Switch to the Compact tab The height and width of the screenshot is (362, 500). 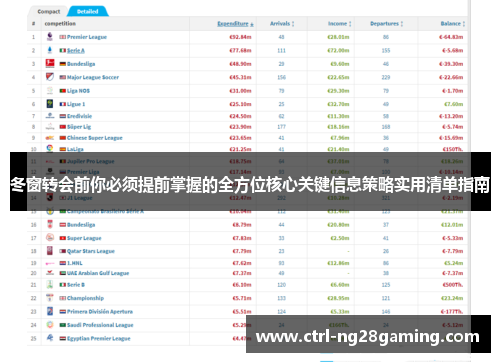point(49,11)
